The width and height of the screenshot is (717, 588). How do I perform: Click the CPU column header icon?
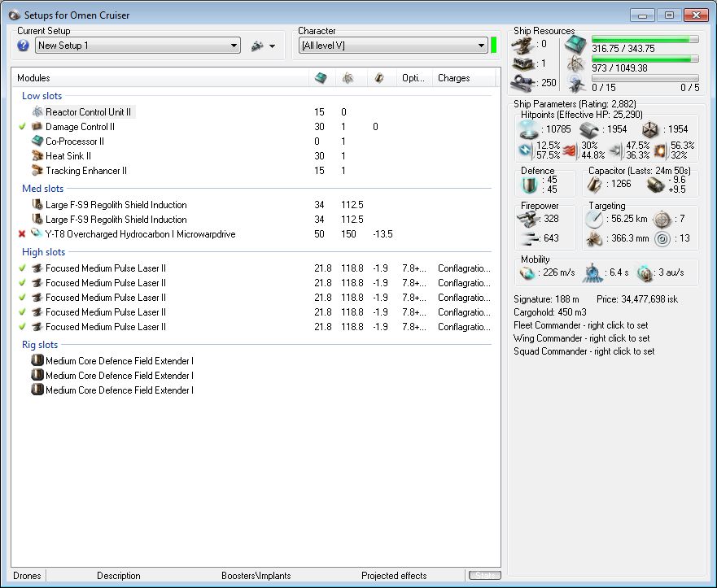321,78
